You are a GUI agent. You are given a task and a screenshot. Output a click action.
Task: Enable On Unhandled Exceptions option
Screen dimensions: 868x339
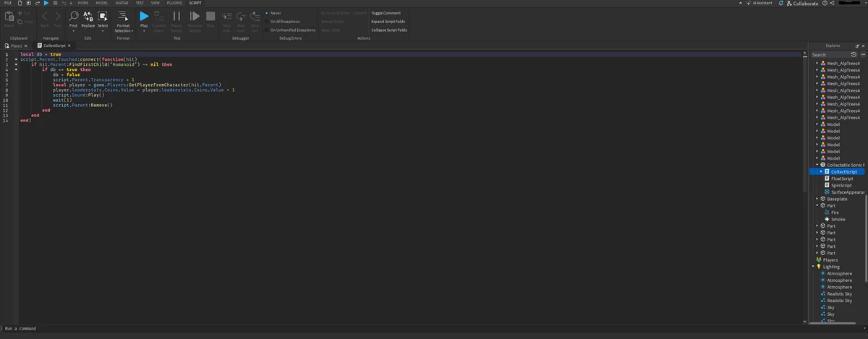266,30
